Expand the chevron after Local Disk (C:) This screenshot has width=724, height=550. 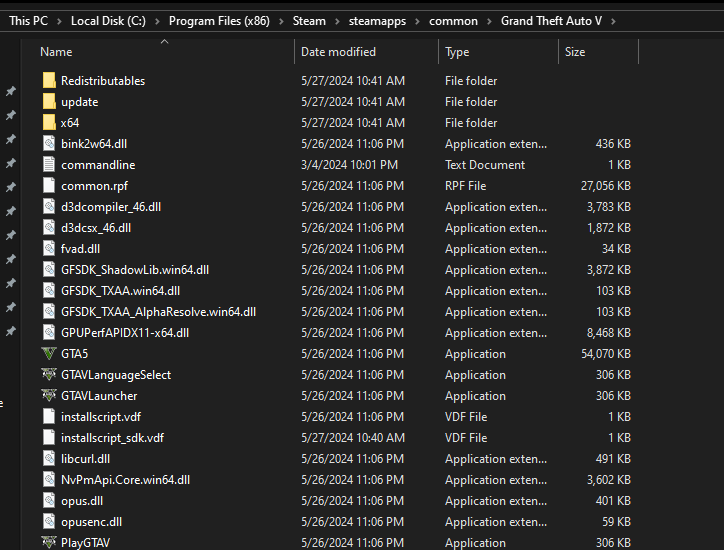157,21
